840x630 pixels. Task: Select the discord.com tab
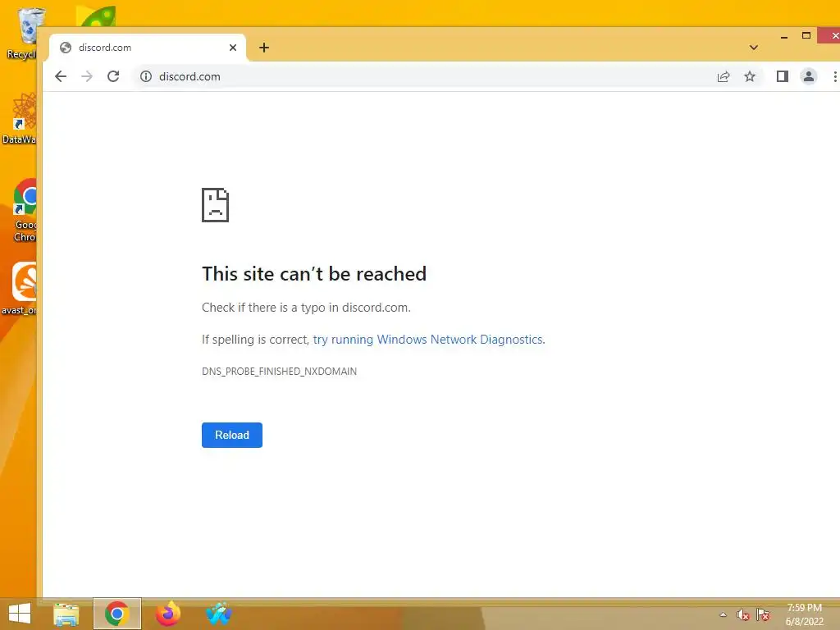[148, 48]
